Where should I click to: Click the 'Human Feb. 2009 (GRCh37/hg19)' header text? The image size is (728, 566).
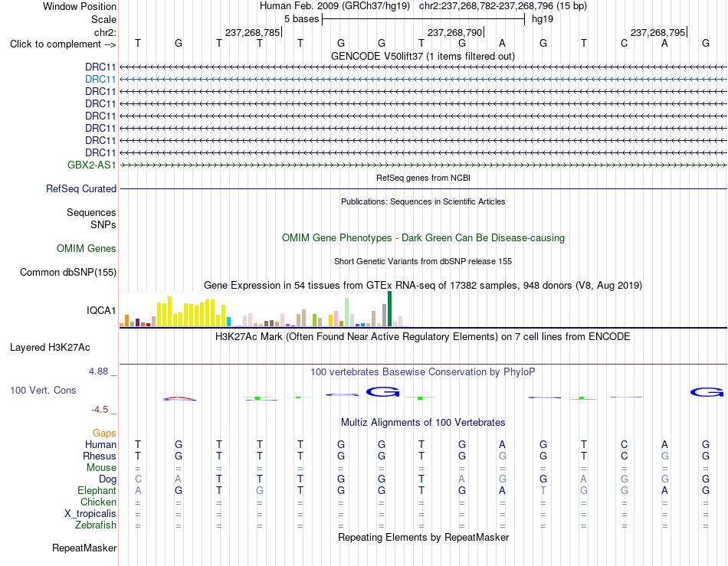(x=335, y=6)
